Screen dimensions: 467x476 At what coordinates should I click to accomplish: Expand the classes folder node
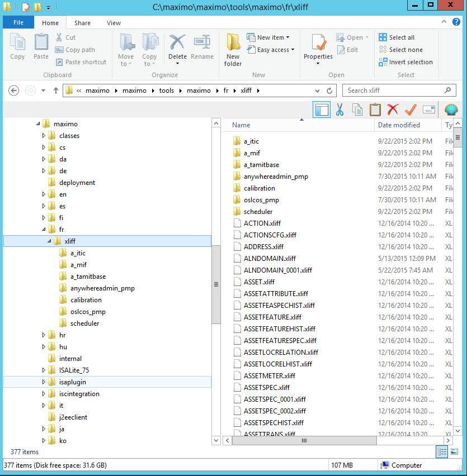pyautogui.click(x=44, y=135)
